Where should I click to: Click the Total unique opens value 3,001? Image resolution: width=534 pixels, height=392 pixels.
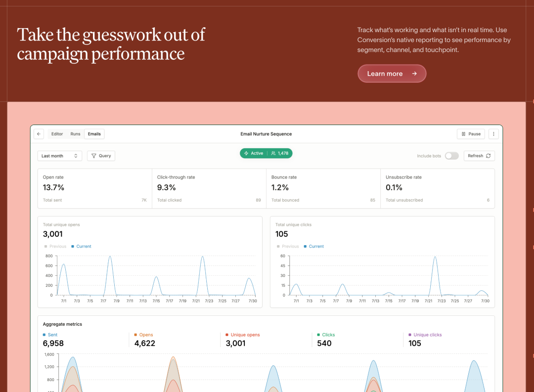[x=53, y=234]
